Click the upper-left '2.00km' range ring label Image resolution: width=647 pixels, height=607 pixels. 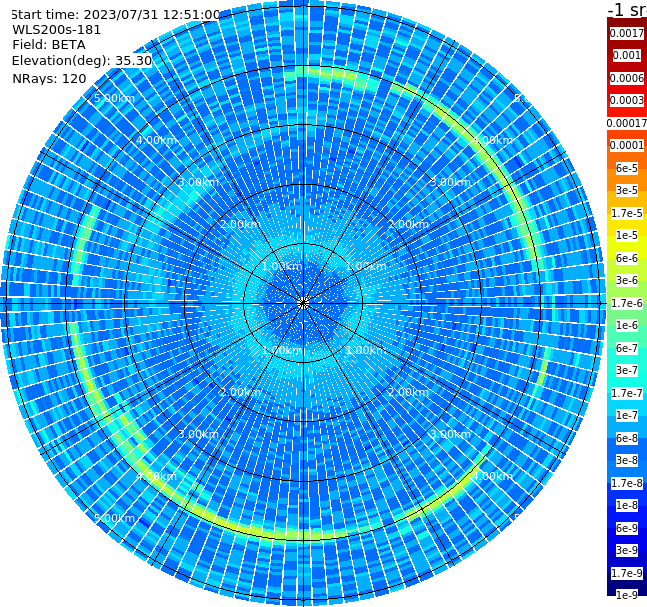pyautogui.click(x=241, y=224)
